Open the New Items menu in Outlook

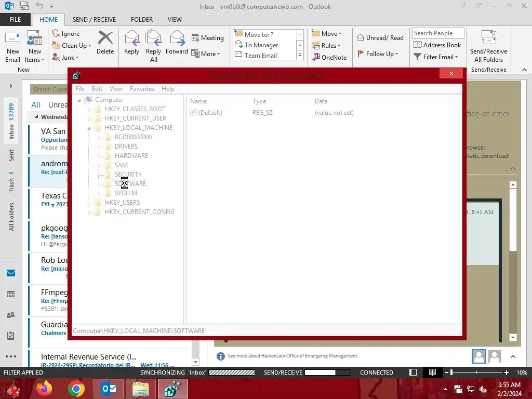35,47
